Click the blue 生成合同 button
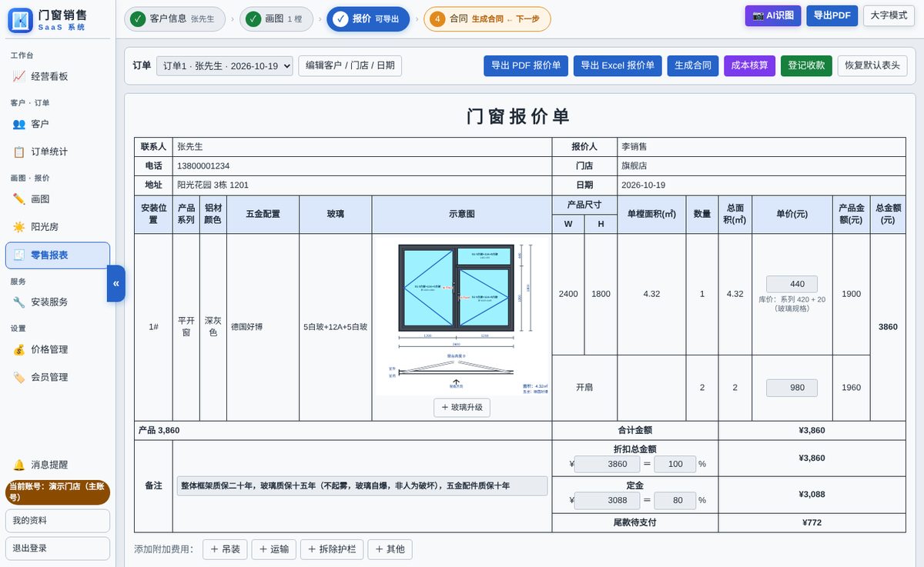The width and height of the screenshot is (924, 567). point(693,66)
